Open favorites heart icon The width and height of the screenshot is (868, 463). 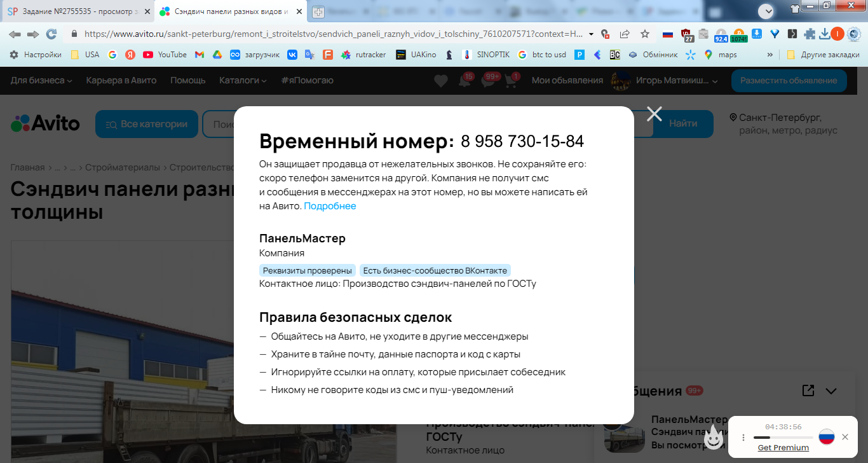pos(441,81)
